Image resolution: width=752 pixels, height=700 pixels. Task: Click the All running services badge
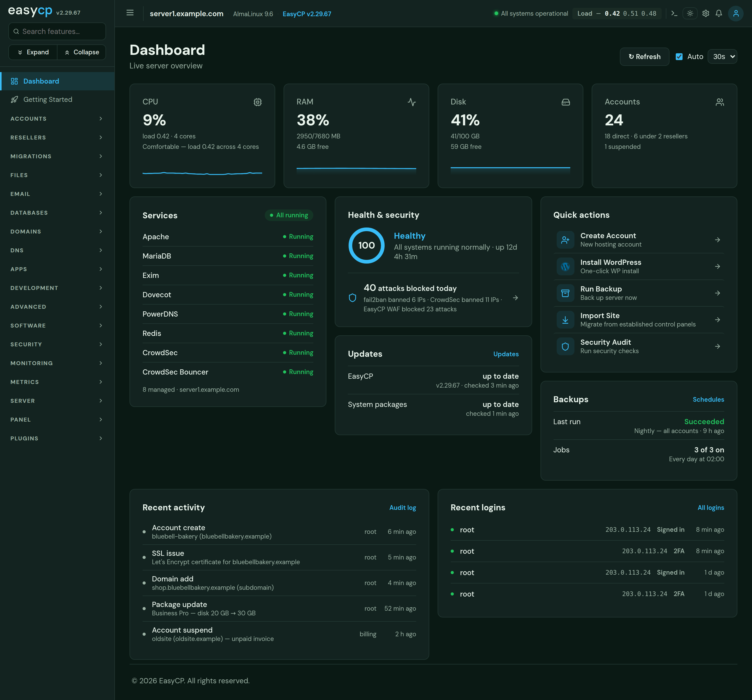(289, 215)
